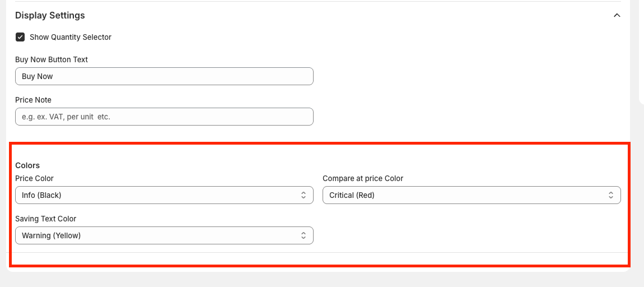The image size is (644, 287).
Task: Click the Compare at price Color label
Action: pyautogui.click(x=363, y=178)
